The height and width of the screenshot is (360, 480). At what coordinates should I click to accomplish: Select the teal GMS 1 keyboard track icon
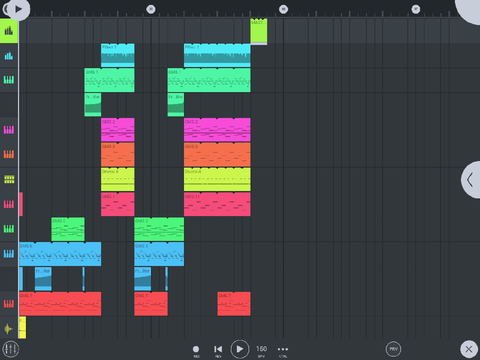click(x=9, y=80)
